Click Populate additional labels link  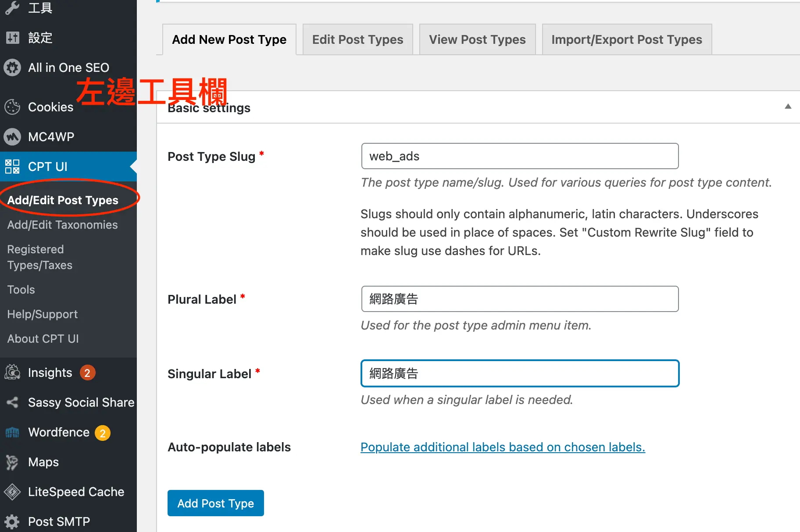tap(503, 447)
